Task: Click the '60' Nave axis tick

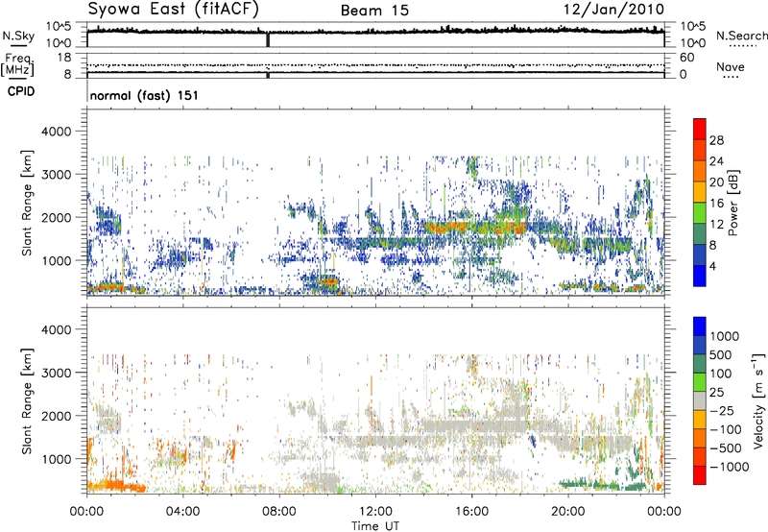Action: [687, 58]
